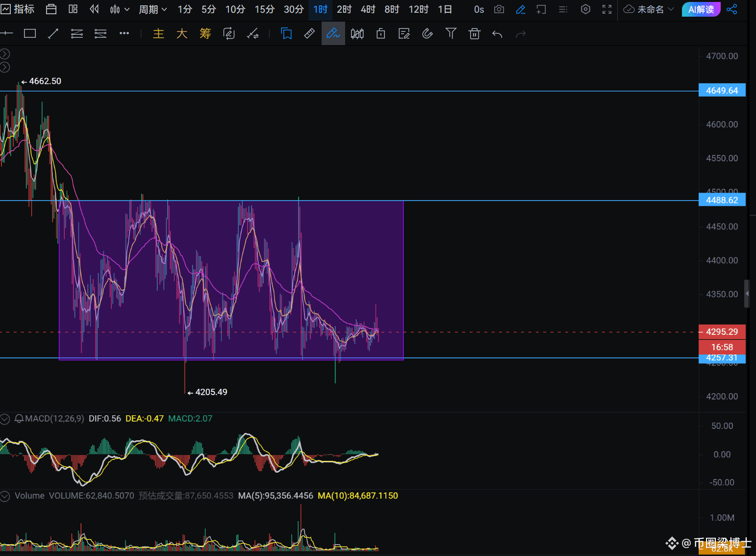Toggle the magnet snap mode
Screen dimensions: 756x556
click(427, 34)
